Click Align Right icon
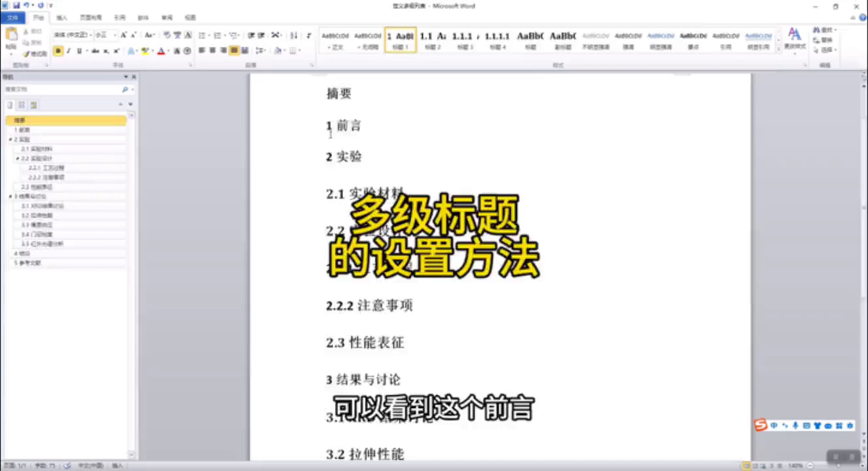This screenshot has width=868, height=471. (x=223, y=51)
